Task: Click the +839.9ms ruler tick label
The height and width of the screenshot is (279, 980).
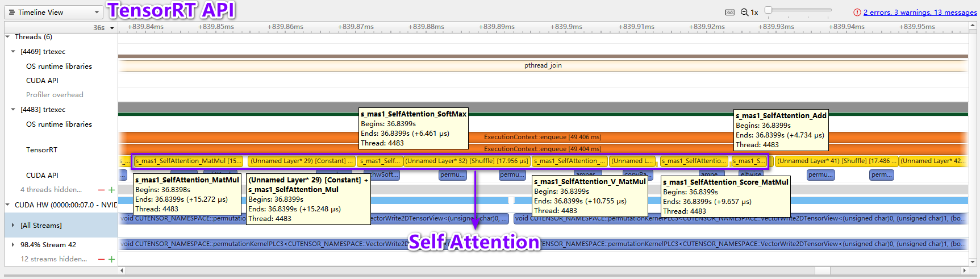Action: click(566, 27)
